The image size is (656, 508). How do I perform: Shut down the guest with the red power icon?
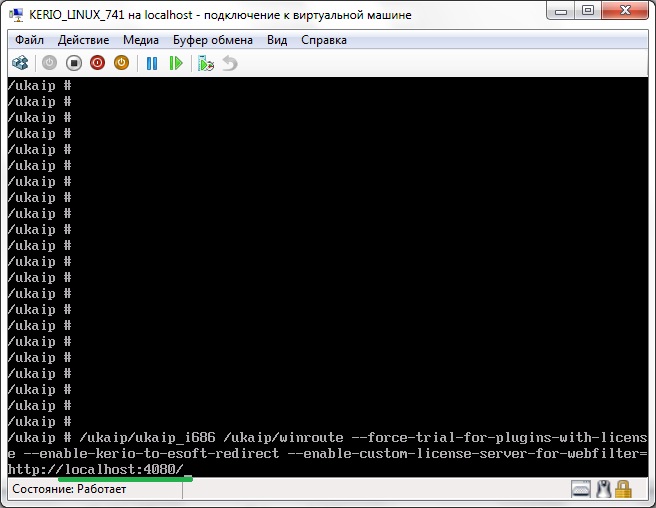coord(97,63)
